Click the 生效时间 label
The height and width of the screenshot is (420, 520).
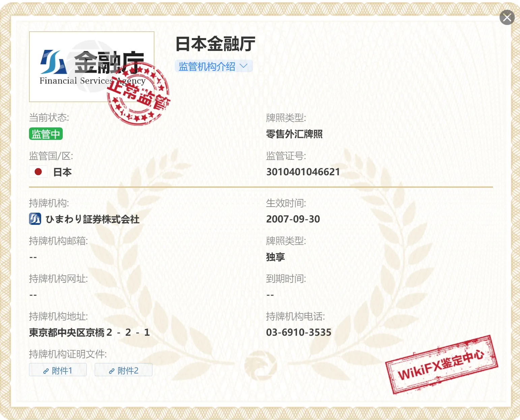coord(286,203)
